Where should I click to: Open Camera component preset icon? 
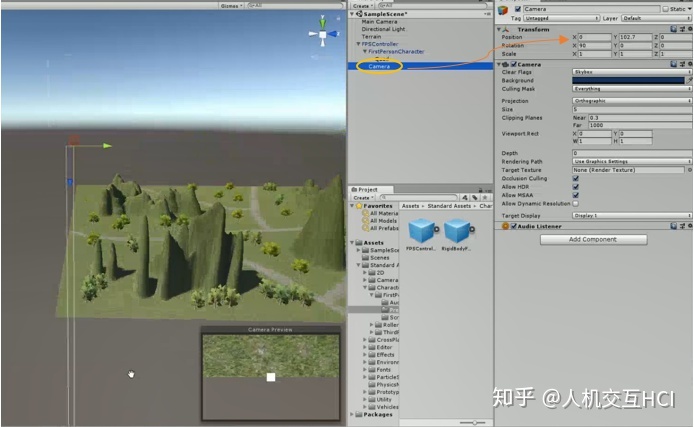[682, 64]
